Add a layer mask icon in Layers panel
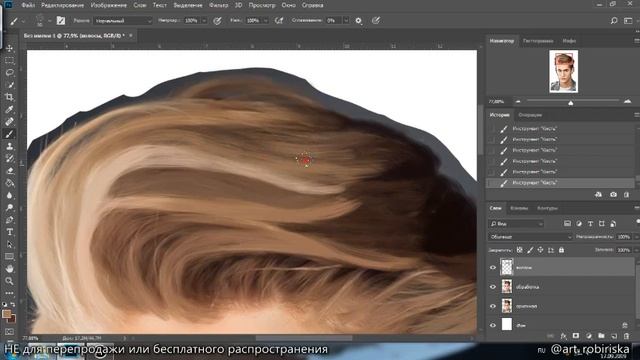640x360 pixels. click(576, 336)
